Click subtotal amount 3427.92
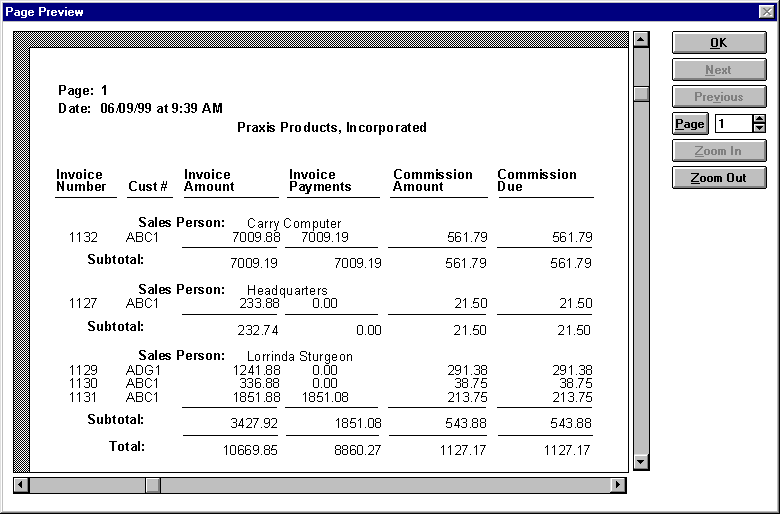The height and width of the screenshot is (514, 780). (254, 423)
